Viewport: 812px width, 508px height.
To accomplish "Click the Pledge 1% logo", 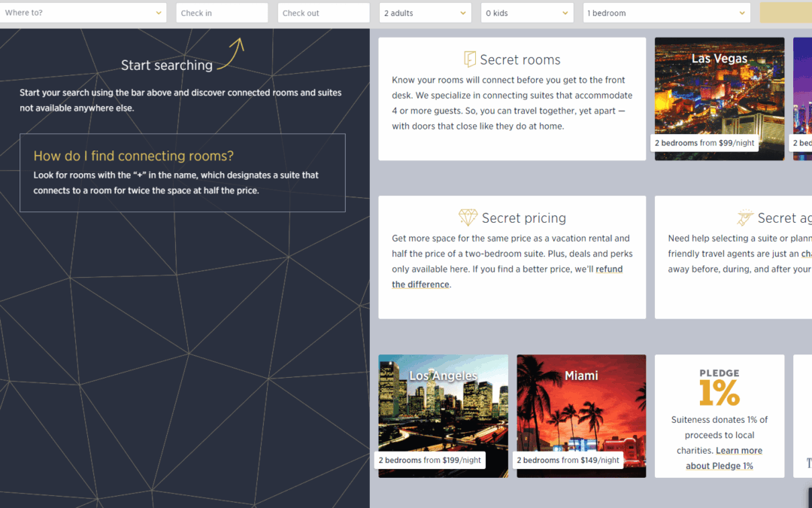I will (719, 388).
